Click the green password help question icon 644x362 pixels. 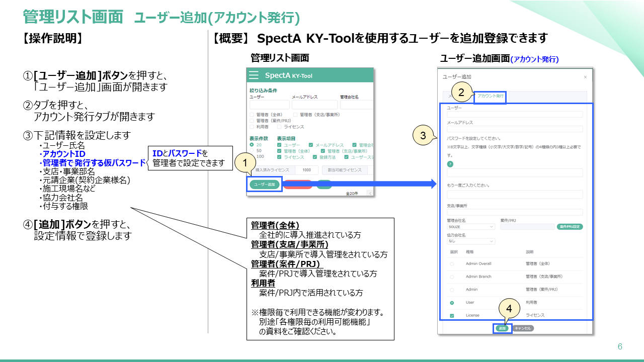(x=449, y=164)
